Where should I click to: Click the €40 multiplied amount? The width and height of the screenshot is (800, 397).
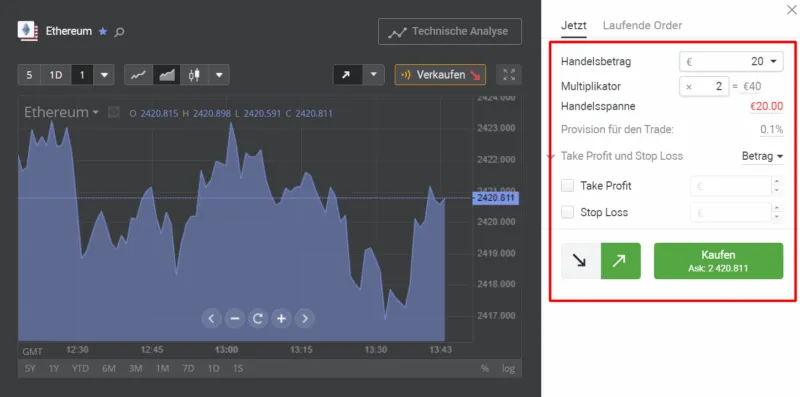(752, 87)
